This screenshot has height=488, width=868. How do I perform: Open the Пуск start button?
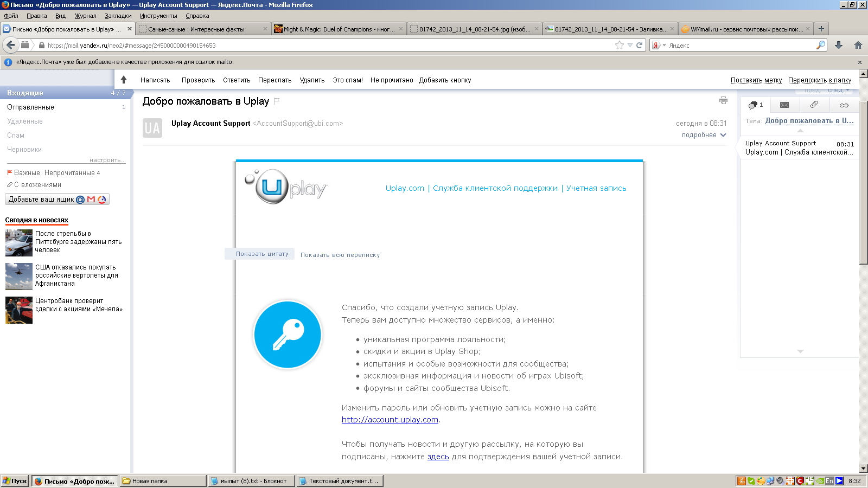pyautogui.click(x=15, y=481)
